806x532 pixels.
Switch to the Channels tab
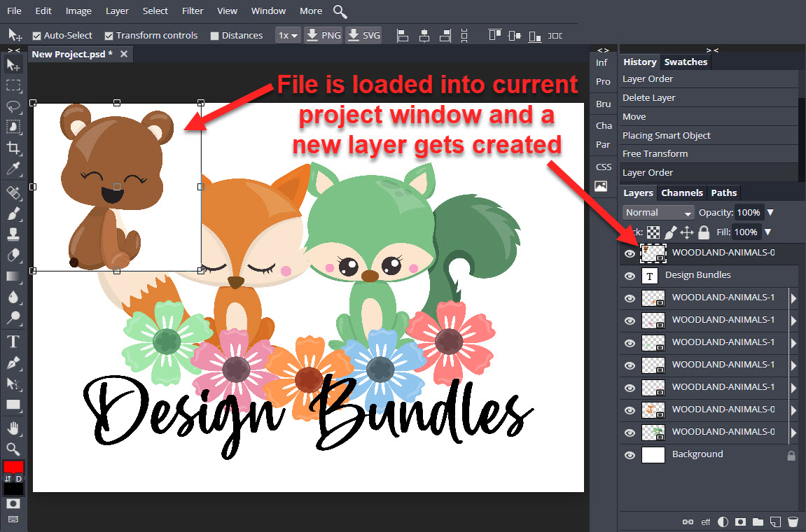681,192
